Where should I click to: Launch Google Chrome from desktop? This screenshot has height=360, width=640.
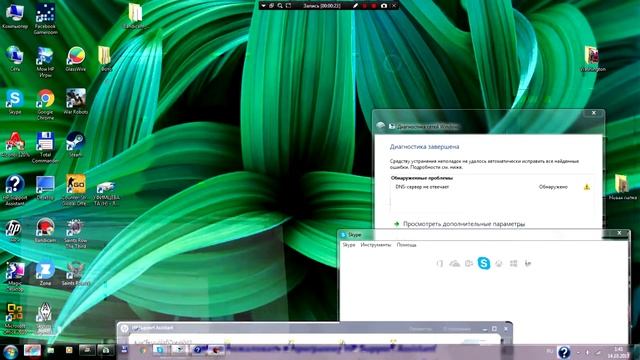pos(45,104)
